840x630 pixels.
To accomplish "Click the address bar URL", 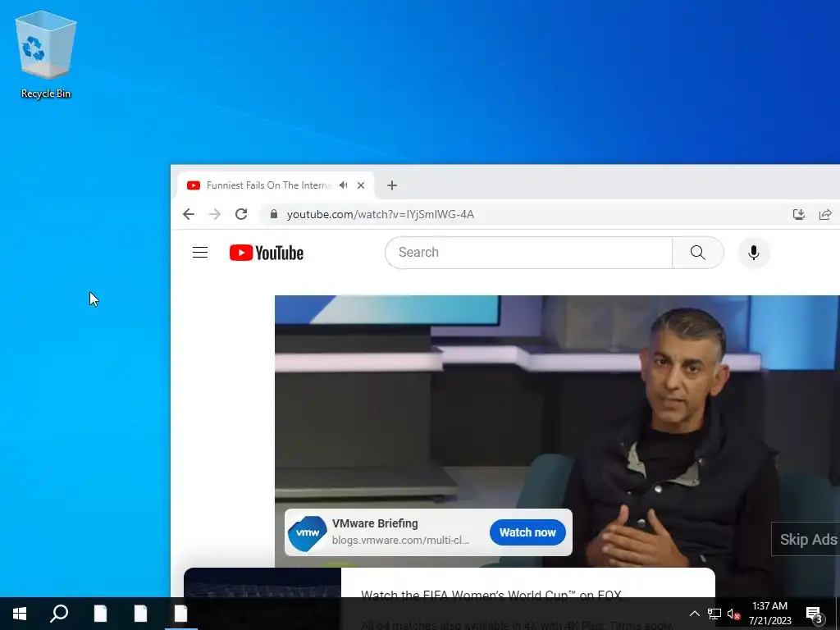I will tap(381, 214).
